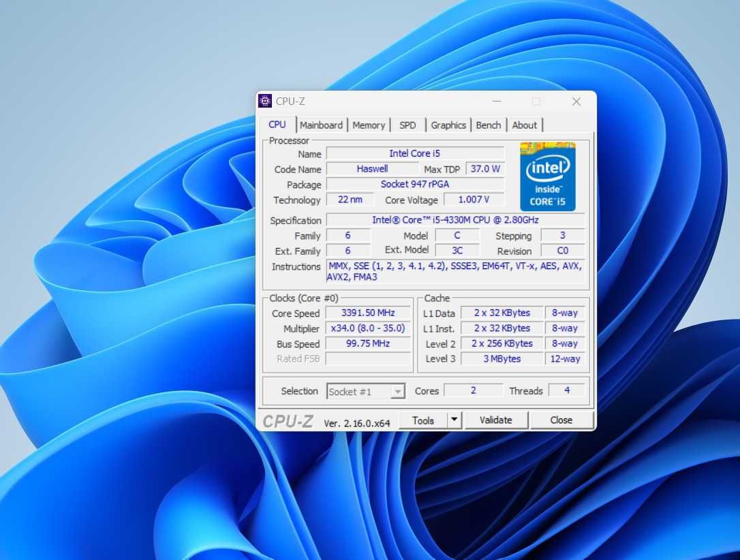Click the Name field 'Intel Core i5'
740x560 pixels.
point(415,153)
